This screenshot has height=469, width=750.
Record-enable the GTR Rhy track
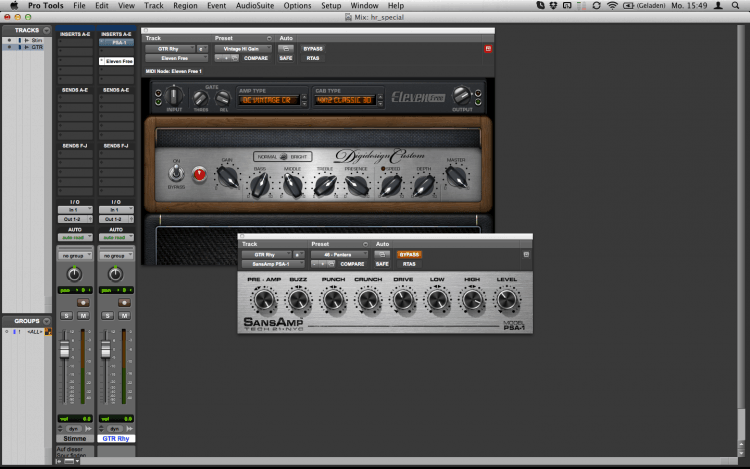point(124,303)
